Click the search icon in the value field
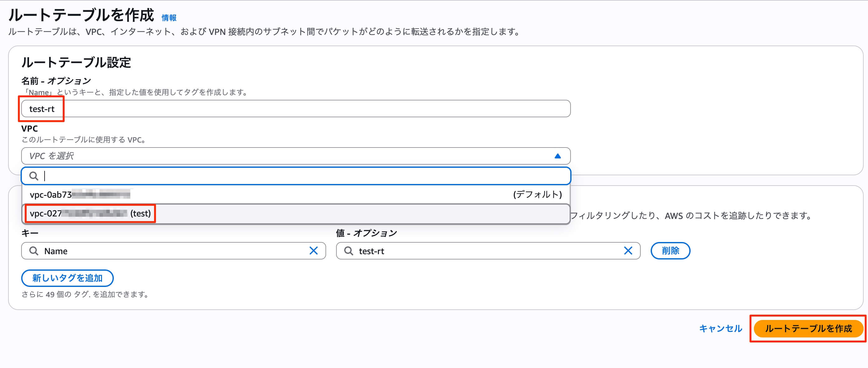Viewport: 868px width, 368px height. 348,251
